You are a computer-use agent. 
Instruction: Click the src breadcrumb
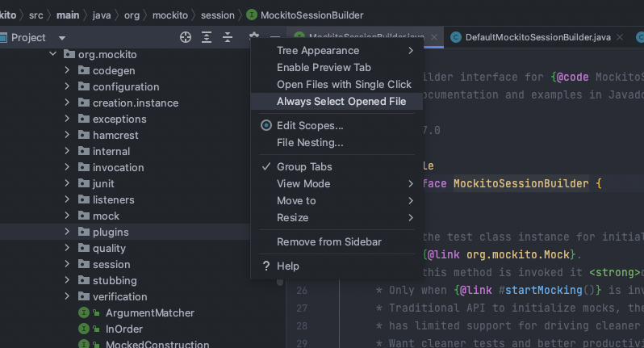[36, 15]
